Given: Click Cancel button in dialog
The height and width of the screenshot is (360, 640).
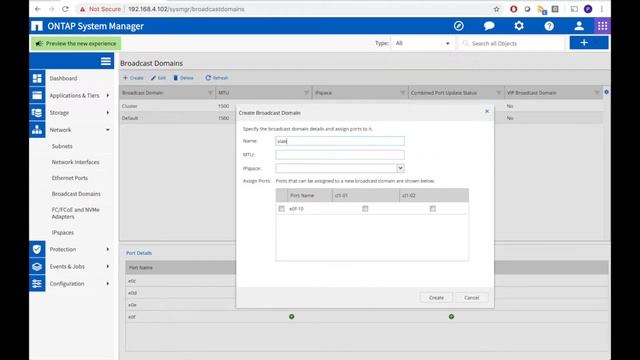Looking at the screenshot, I should pyautogui.click(x=471, y=298).
